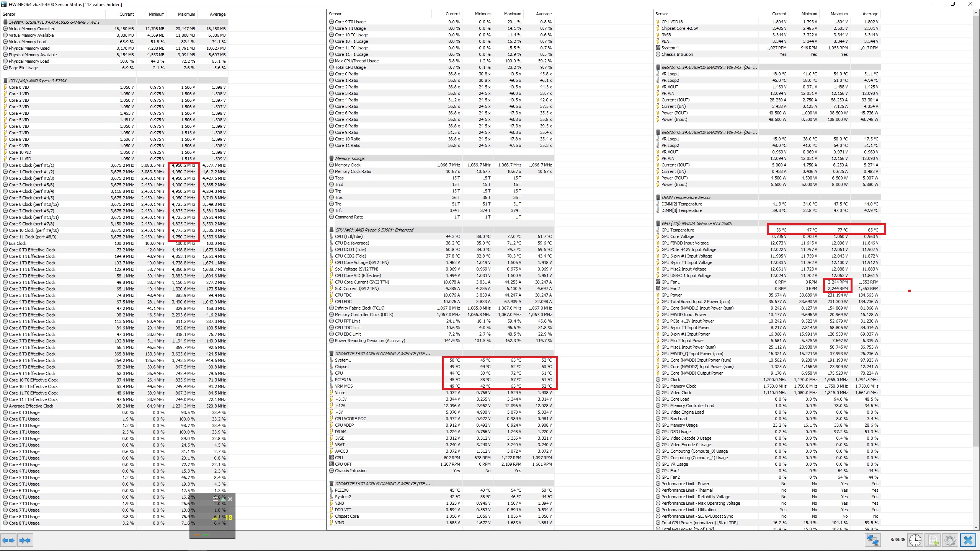This screenshot has width=980, height=551.
Task: Collapse GPU [#0]: NVIDIA GeForce RTX 2080 group
Action: [x=696, y=223]
